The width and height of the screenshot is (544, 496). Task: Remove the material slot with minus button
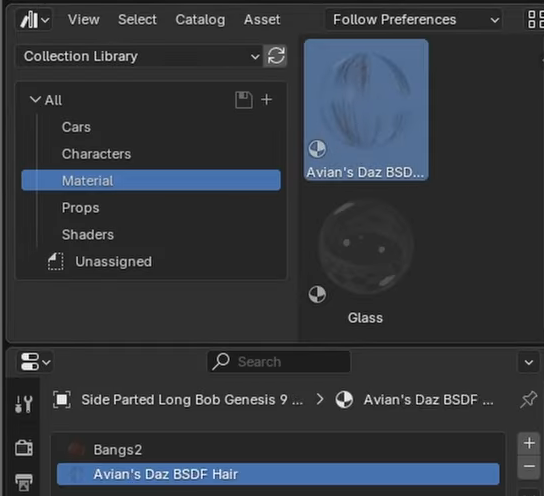click(x=529, y=467)
